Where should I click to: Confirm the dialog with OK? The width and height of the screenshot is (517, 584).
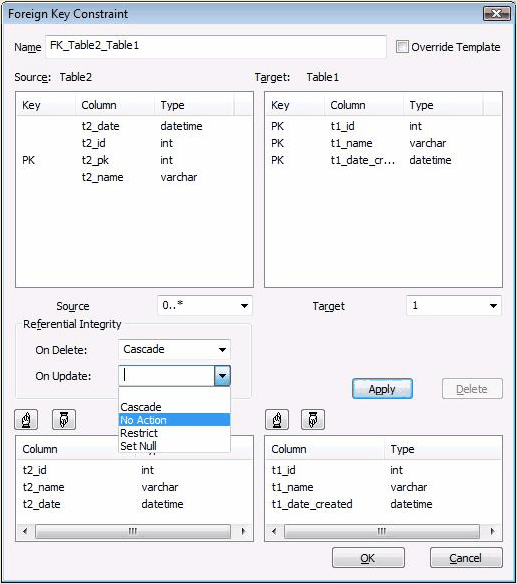pos(368,558)
